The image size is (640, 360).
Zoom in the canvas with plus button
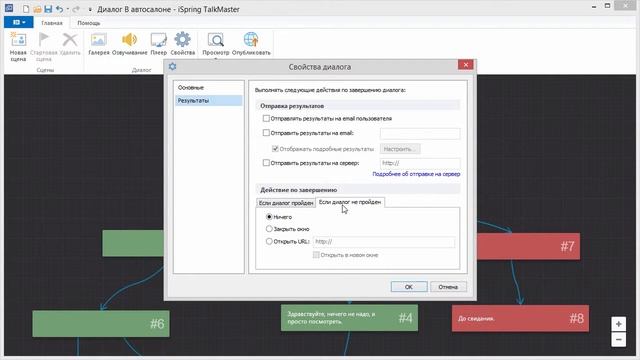(618, 324)
